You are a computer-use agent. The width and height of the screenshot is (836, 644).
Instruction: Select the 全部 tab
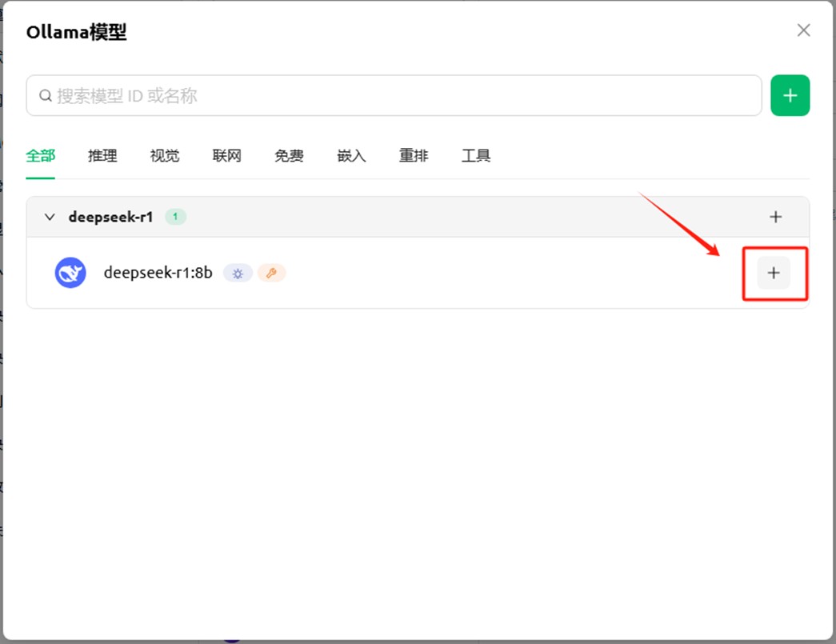(x=41, y=156)
